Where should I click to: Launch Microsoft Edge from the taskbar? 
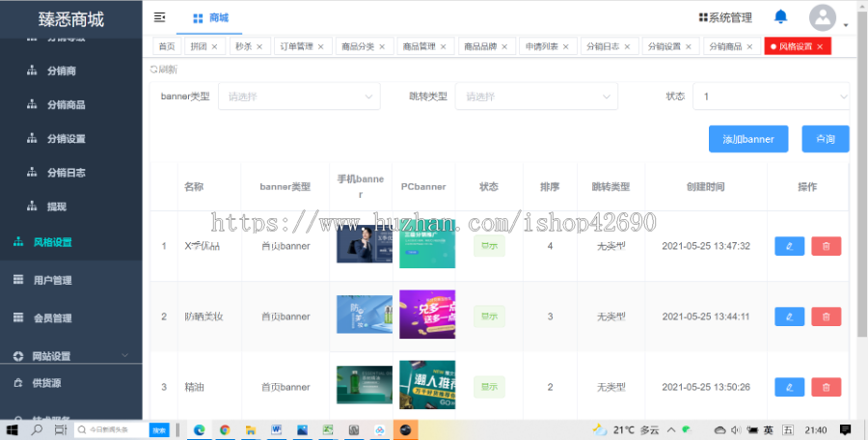[200, 429]
